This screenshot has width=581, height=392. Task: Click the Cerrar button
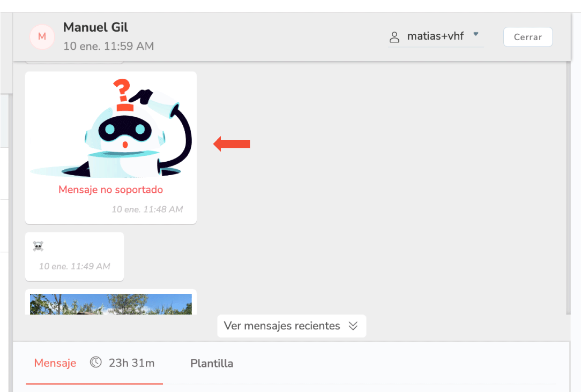pyautogui.click(x=527, y=37)
